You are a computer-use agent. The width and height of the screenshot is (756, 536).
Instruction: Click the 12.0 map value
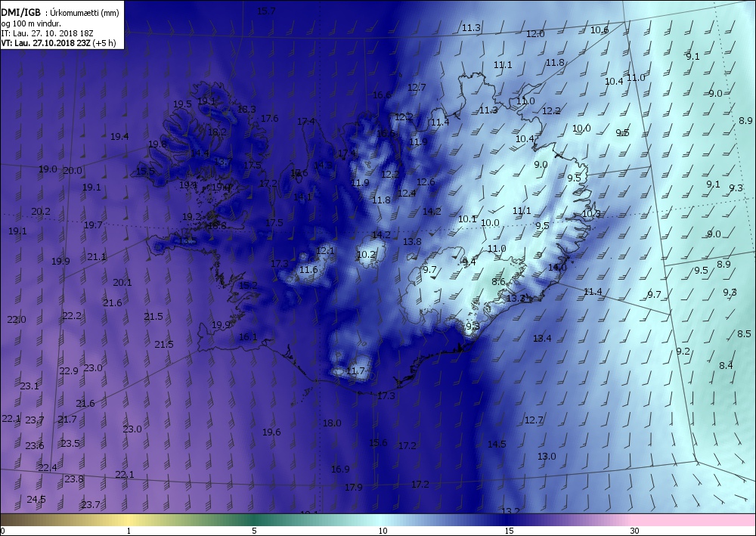pos(535,34)
